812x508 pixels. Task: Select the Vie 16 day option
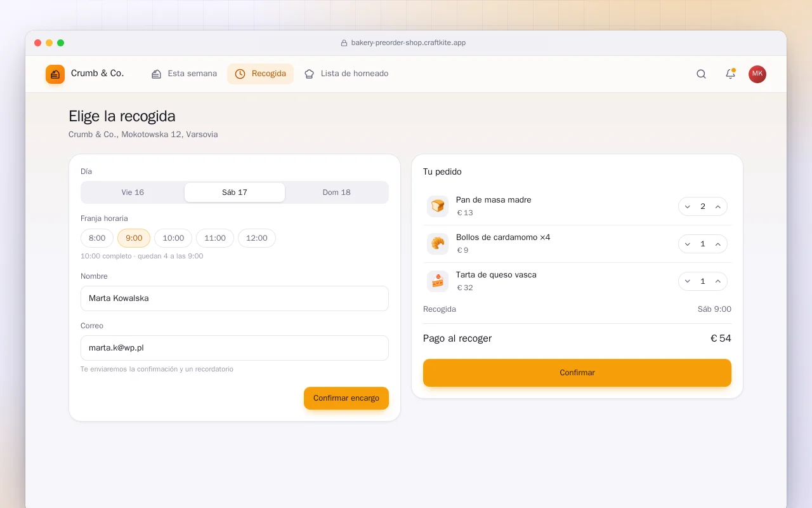coord(133,192)
